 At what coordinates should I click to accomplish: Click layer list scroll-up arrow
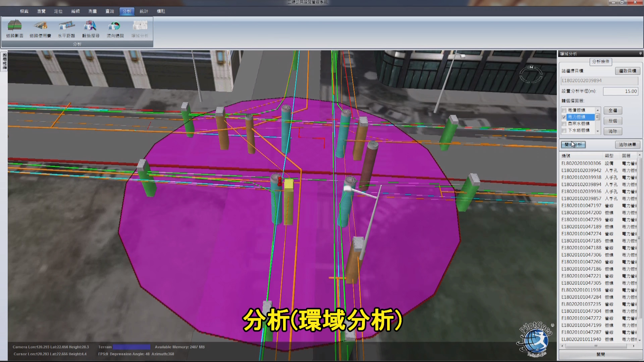point(597,110)
